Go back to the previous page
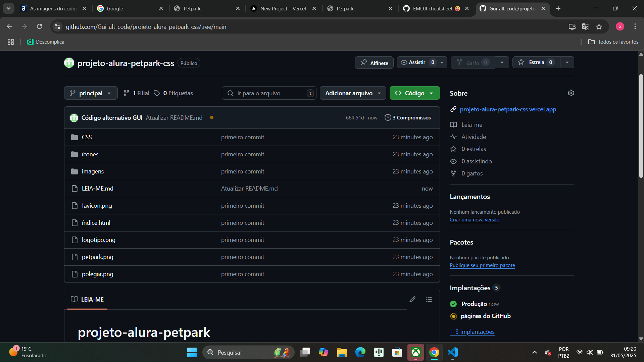Screen dimensions: 644x362 click(x=9, y=27)
